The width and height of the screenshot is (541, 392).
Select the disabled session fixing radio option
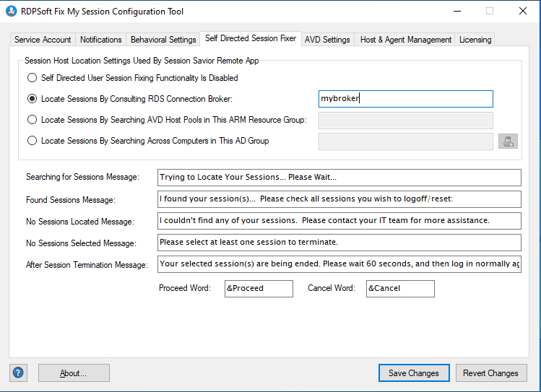tap(32, 78)
